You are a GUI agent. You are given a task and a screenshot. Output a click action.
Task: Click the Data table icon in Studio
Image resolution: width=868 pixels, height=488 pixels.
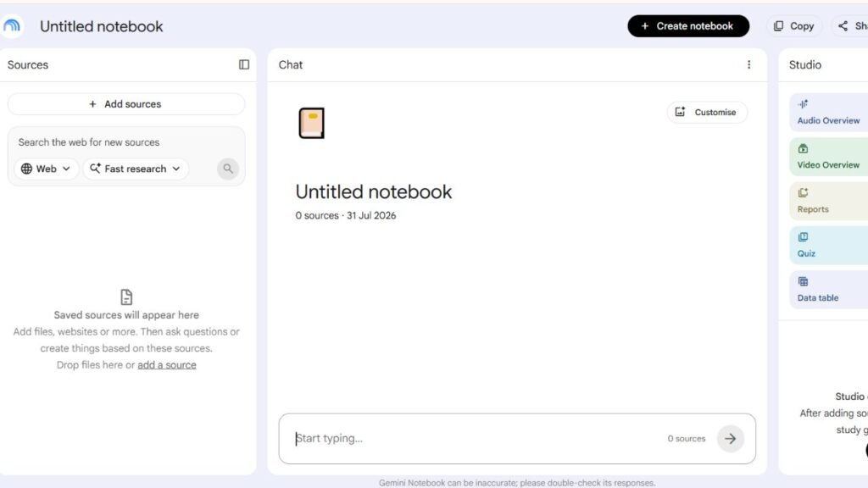pos(803,281)
